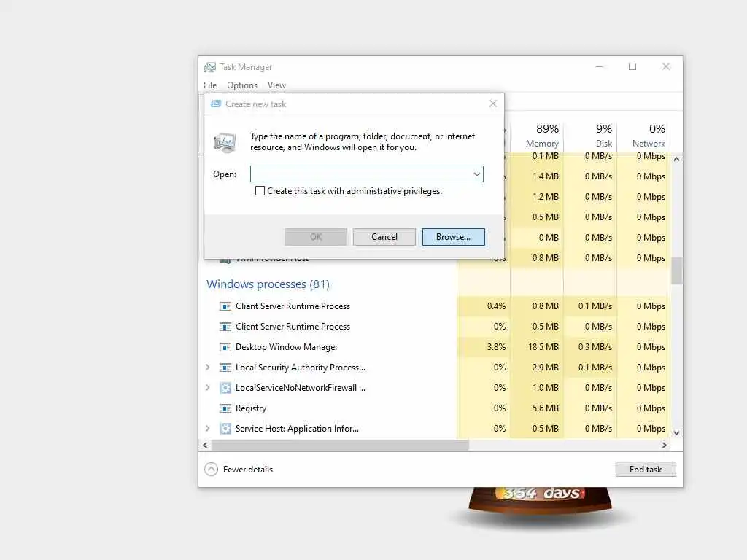This screenshot has height=560, width=747.
Task: Click the disabled OK button
Action: pos(315,237)
